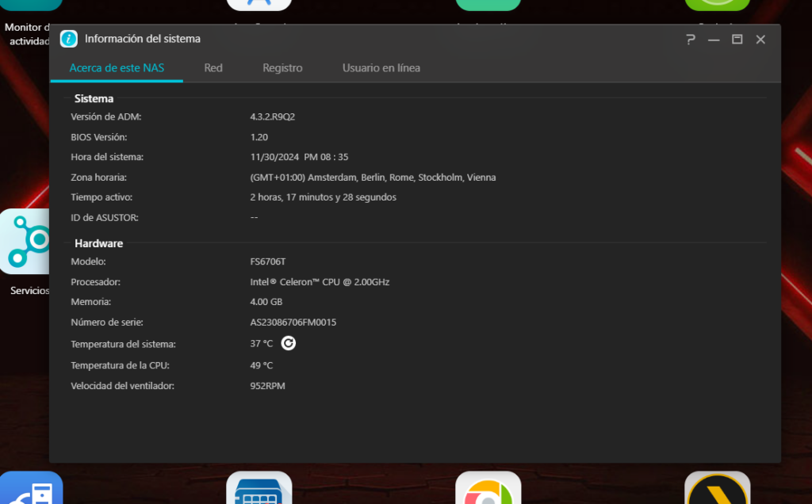
Task: Click the system temperature value 37 °C
Action: 262,344
